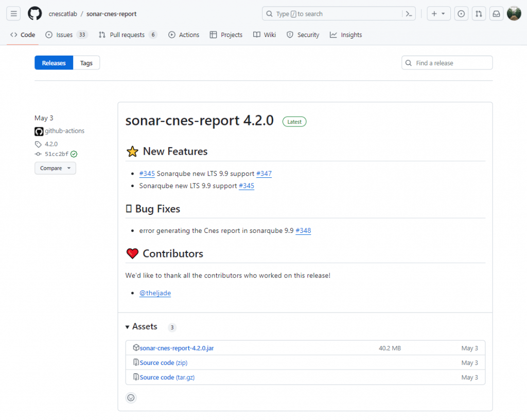Click the May 3 release date
Image resolution: width=527 pixels, height=420 pixels.
click(x=44, y=118)
